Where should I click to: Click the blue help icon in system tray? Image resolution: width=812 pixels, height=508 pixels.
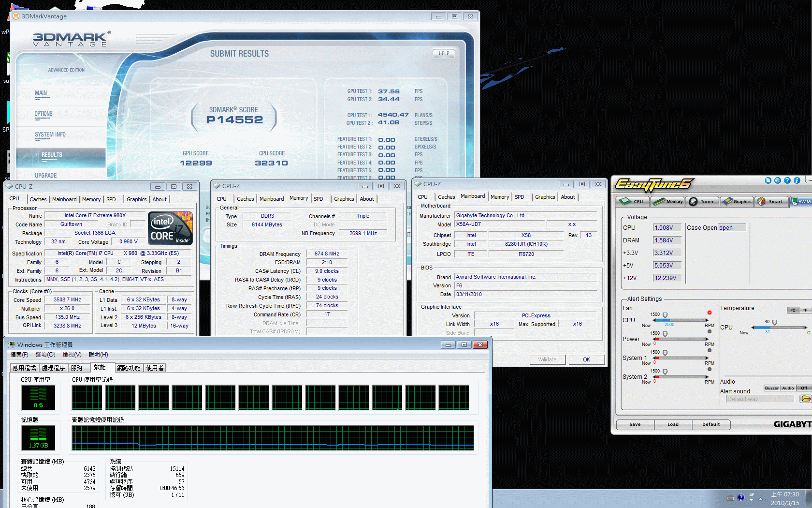point(741,498)
